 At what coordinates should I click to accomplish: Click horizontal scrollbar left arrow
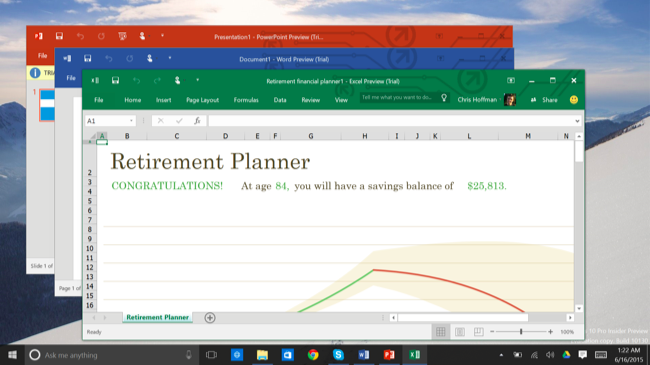coord(393,318)
